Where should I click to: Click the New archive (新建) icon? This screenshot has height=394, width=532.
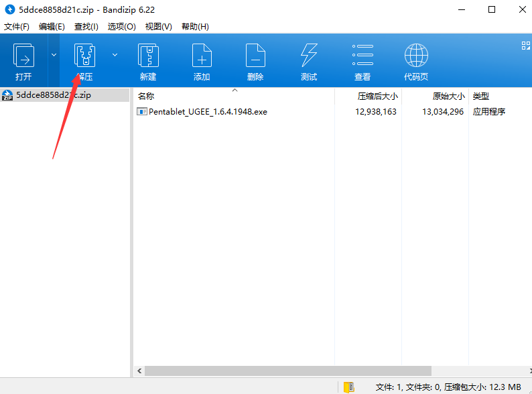[x=148, y=56]
